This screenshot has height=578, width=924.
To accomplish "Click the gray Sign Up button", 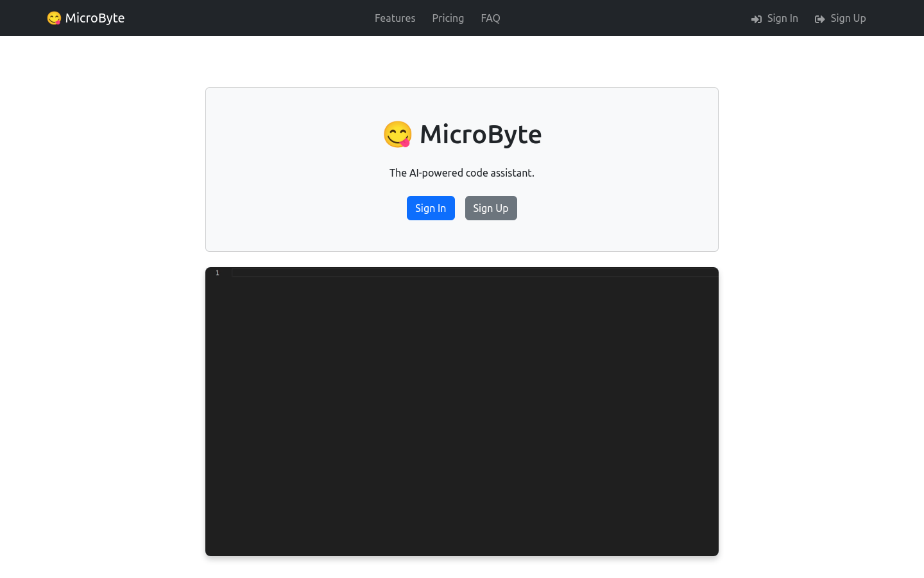I will click(491, 208).
